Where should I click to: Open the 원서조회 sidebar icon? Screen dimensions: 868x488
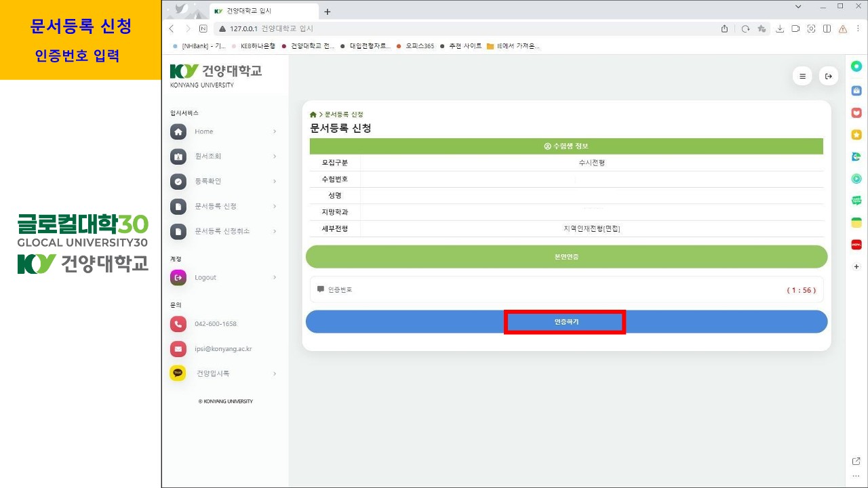[178, 157]
